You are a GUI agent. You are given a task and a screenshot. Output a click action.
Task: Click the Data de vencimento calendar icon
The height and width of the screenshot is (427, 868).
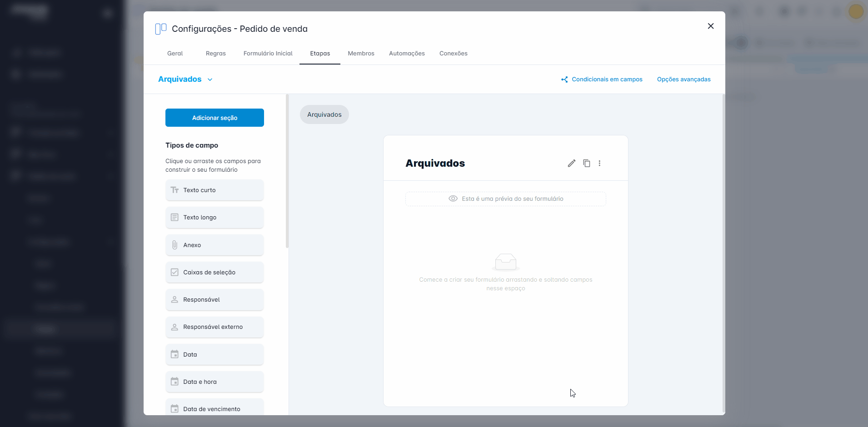[x=175, y=409]
